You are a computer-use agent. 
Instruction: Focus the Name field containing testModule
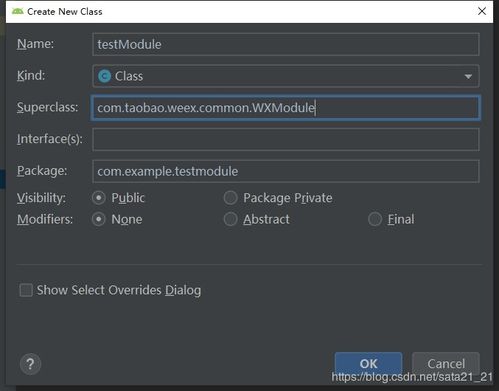pos(286,44)
